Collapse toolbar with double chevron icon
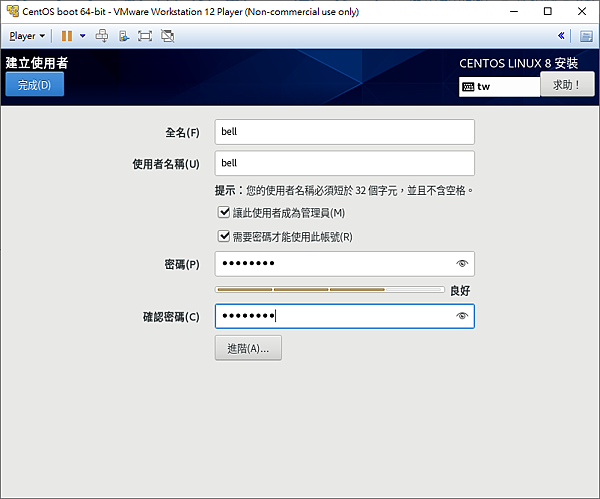Screen dimensions: 600x499 point(561,36)
